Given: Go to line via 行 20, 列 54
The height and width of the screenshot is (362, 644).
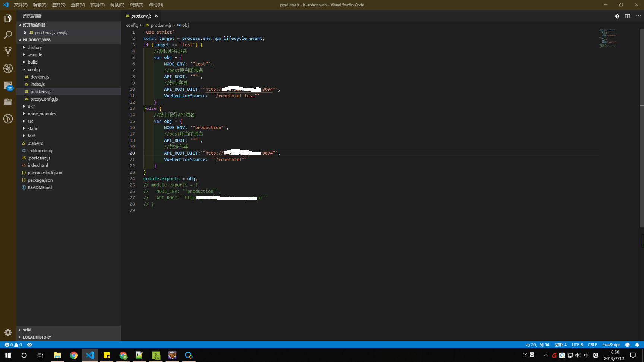Looking at the screenshot, I should click(x=537, y=345).
